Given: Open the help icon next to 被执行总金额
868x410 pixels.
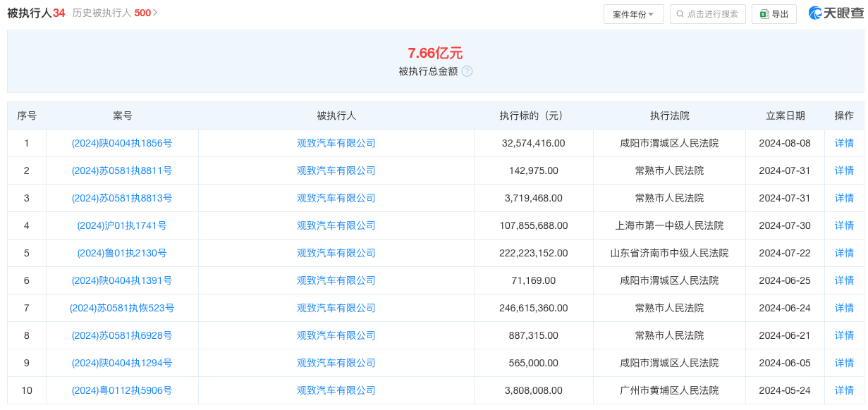Looking at the screenshot, I should (x=467, y=71).
